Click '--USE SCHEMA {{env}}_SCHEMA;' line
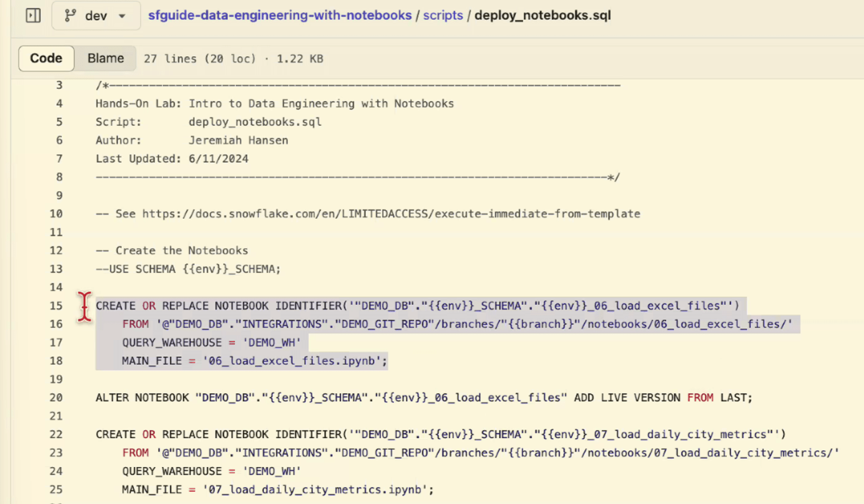864x504 pixels. [188, 269]
